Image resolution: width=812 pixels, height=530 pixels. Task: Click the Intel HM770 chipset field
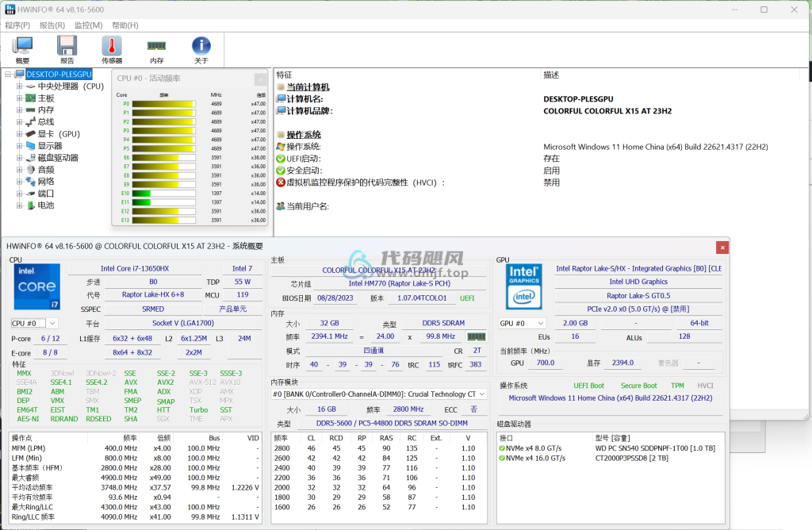tap(400, 283)
